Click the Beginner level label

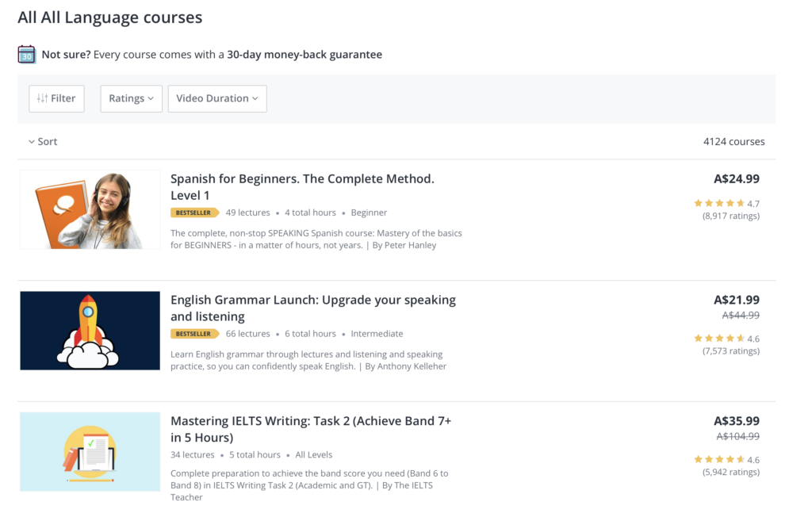coord(369,213)
